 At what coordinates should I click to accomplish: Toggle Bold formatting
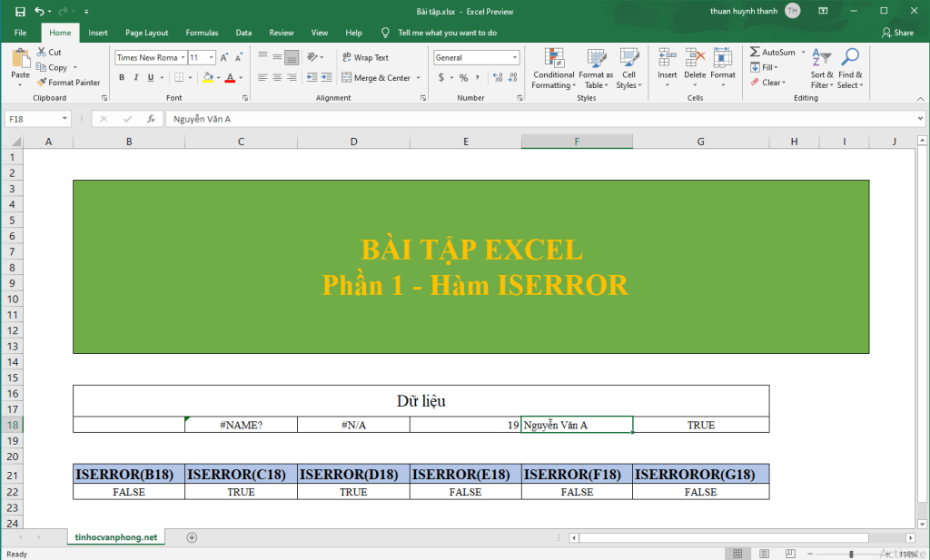tap(122, 78)
